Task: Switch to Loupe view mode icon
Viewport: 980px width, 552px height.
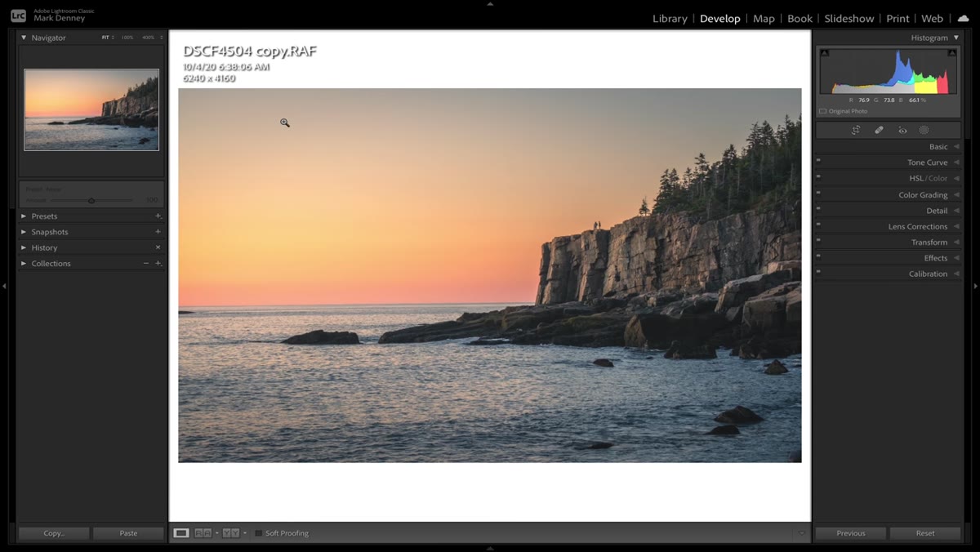Action: pos(181,533)
